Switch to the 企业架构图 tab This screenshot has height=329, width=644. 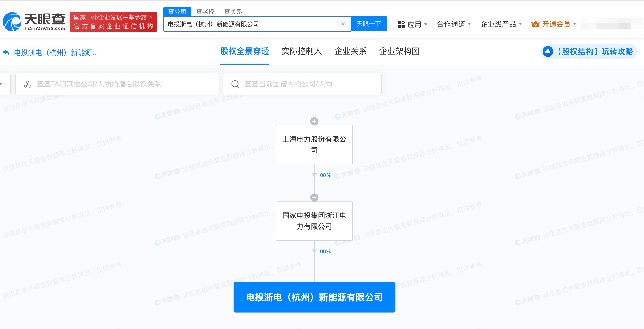(x=399, y=51)
